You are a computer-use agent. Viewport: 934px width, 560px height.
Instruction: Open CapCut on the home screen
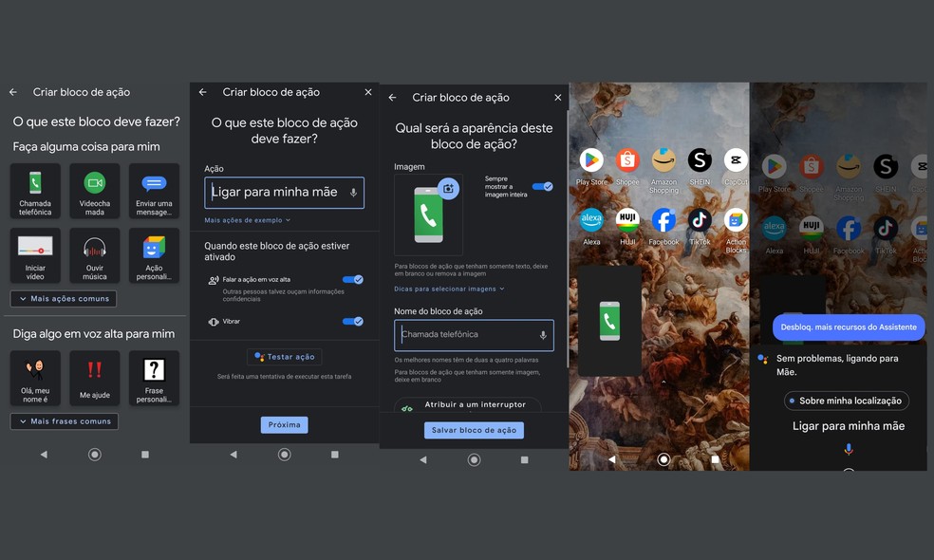click(x=736, y=161)
